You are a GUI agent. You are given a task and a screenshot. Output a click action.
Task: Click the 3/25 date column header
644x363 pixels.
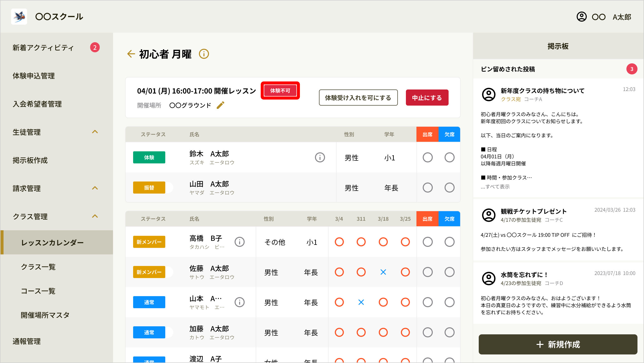pos(405,219)
